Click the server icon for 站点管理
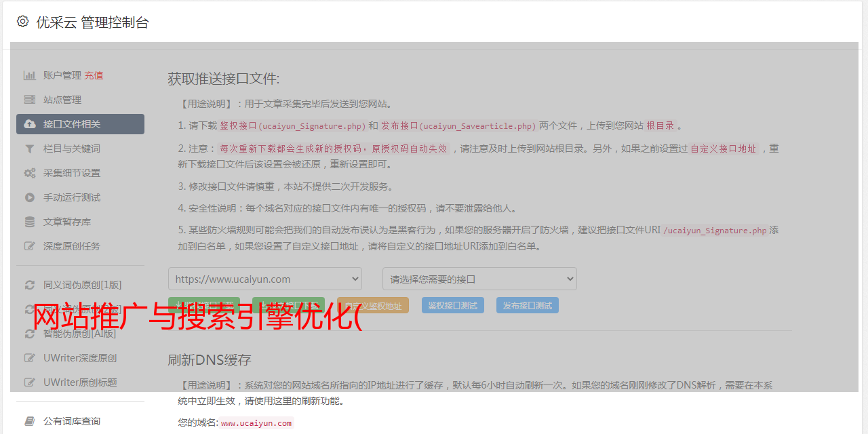The image size is (868, 434). (x=30, y=100)
